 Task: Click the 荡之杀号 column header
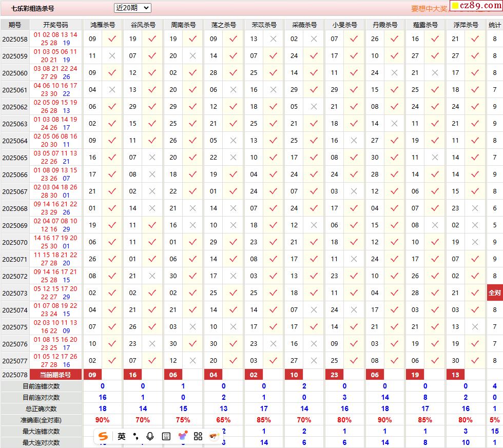tap(224, 25)
